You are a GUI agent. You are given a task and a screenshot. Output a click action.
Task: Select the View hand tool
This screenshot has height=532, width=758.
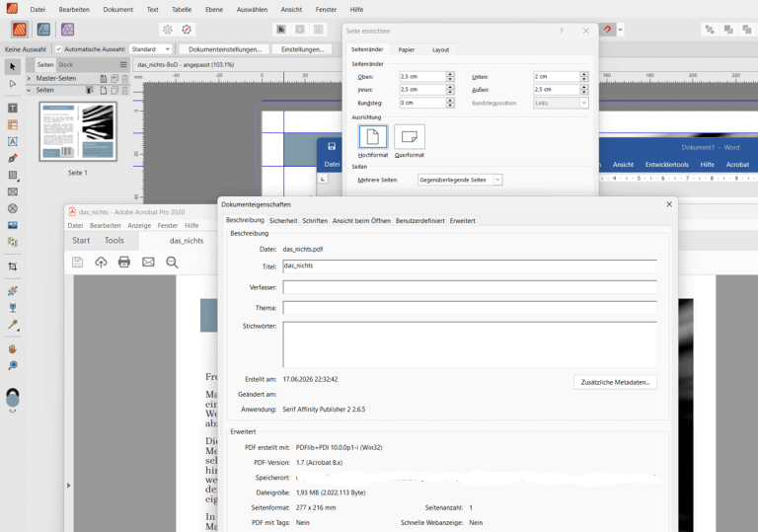pyautogui.click(x=13, y=348)
